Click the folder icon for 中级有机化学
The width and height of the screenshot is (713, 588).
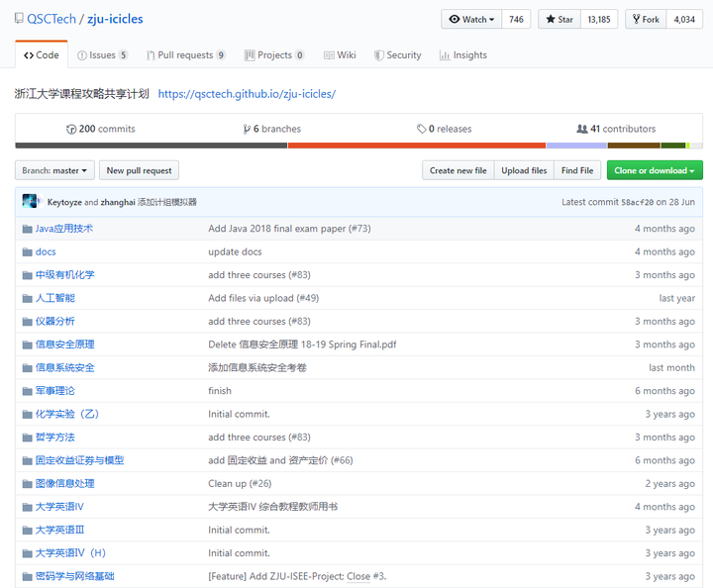(x=28, y=275)
